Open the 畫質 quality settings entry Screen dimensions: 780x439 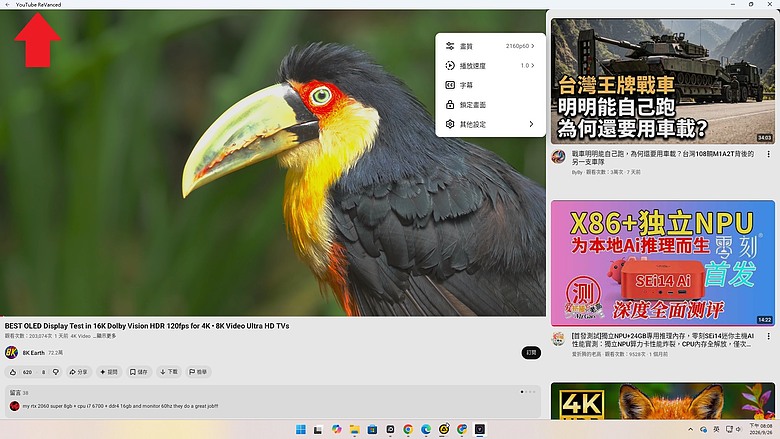click(490, 46)
